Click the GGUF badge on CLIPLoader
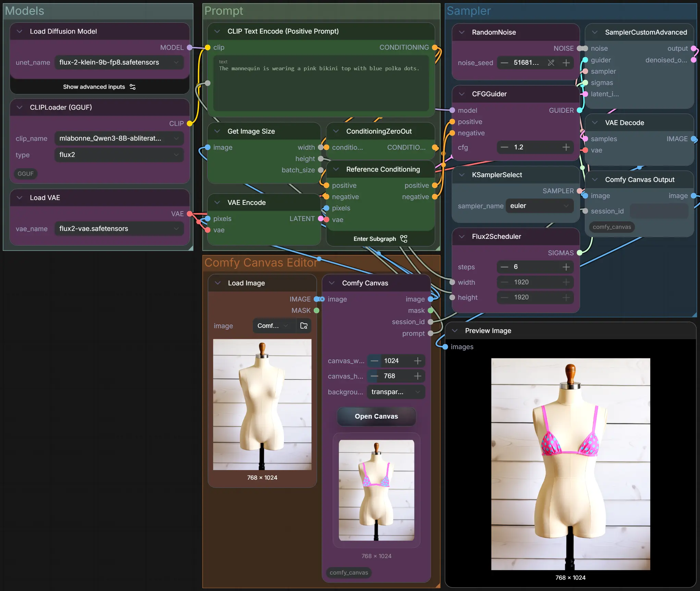700x591 pixels. click(x=25, y=174)
